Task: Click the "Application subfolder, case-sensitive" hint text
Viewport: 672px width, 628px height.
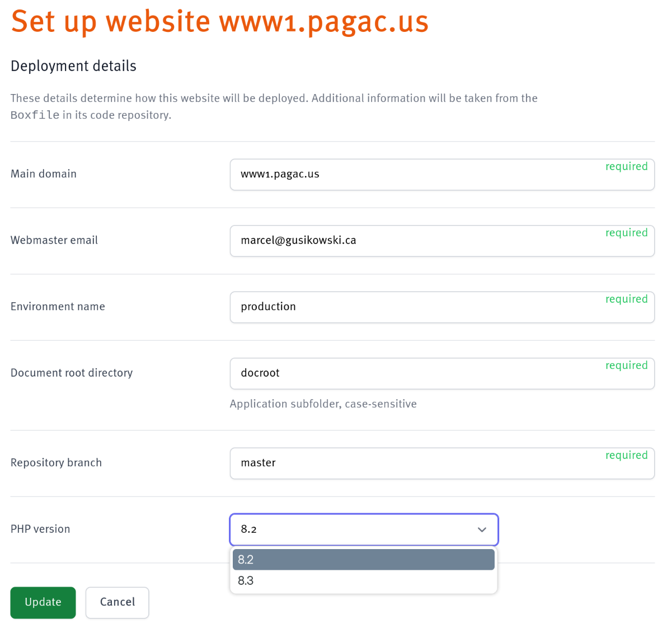Action: [323, 404]
